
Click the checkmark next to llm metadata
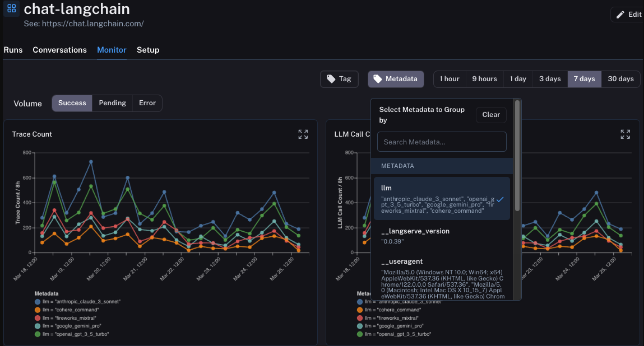point(500,199)
